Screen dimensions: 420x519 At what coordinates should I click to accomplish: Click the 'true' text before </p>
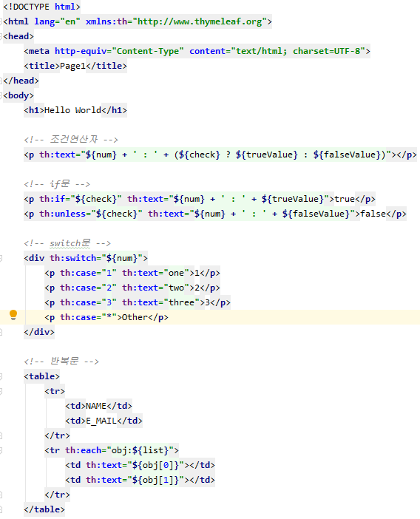[345, 199]
